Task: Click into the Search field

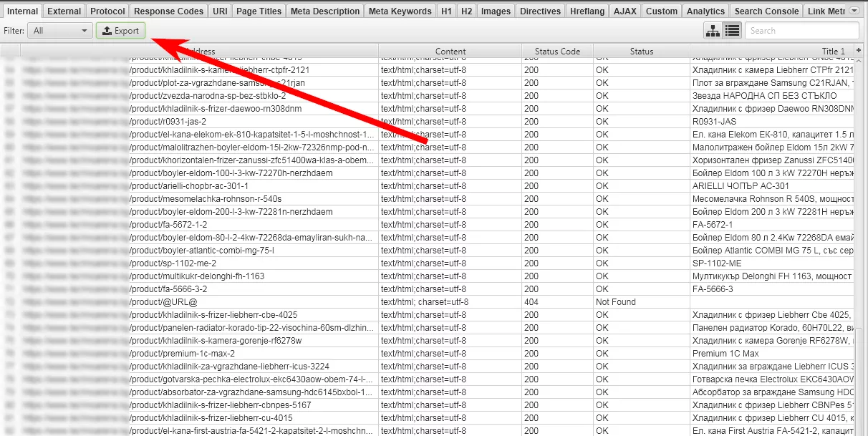Action: coord(801,31)
